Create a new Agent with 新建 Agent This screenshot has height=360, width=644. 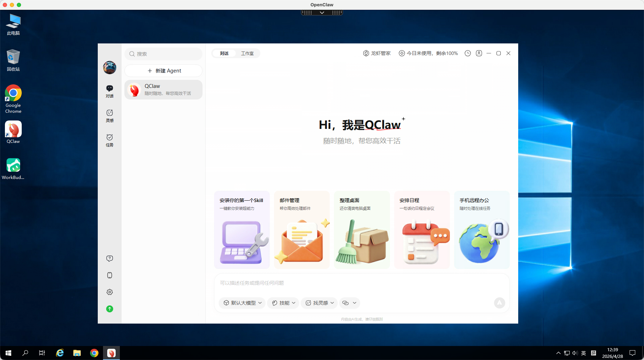(x=164, y=71)
